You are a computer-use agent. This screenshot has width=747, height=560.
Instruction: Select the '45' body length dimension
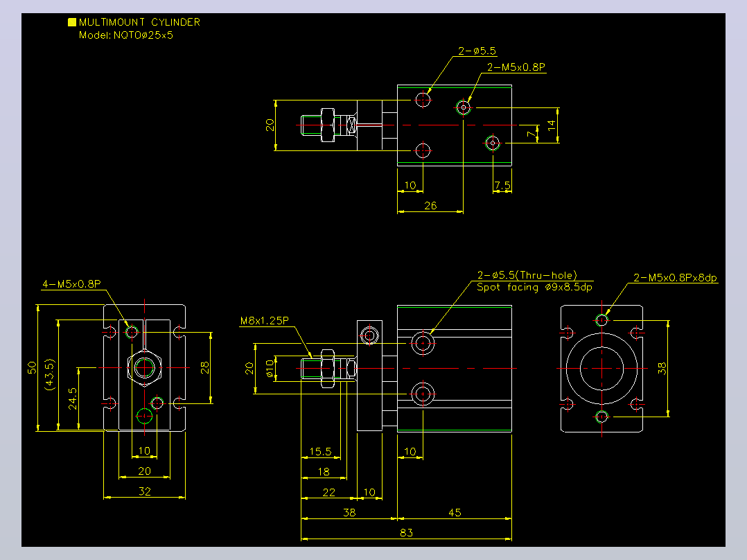tap(455, 512)
